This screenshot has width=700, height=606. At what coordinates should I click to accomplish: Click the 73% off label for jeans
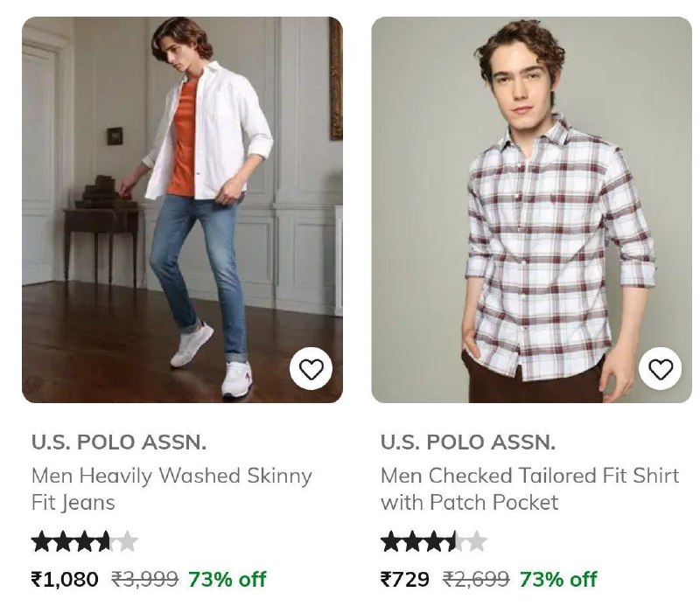point(227,579)
